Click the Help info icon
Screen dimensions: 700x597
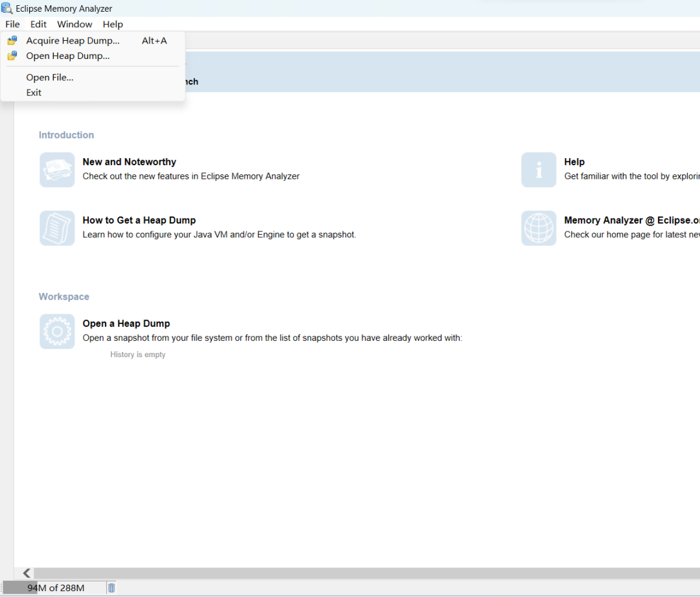coord(539,170)
